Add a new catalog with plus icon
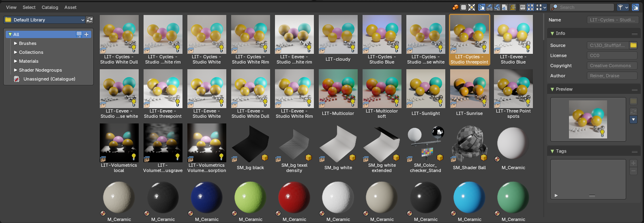The image size is (644, 223). coord(86,34)
